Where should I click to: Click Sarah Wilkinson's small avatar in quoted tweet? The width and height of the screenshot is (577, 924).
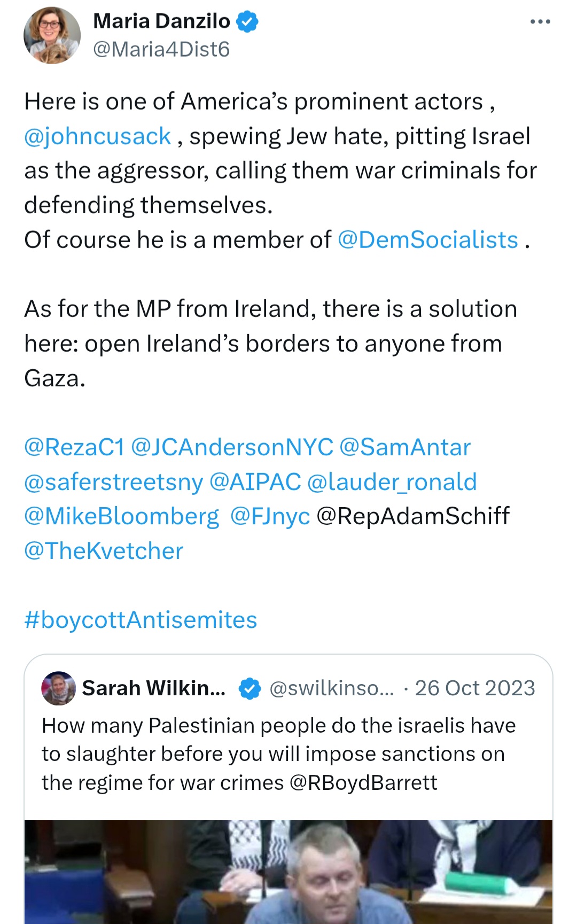click(58, 688)
